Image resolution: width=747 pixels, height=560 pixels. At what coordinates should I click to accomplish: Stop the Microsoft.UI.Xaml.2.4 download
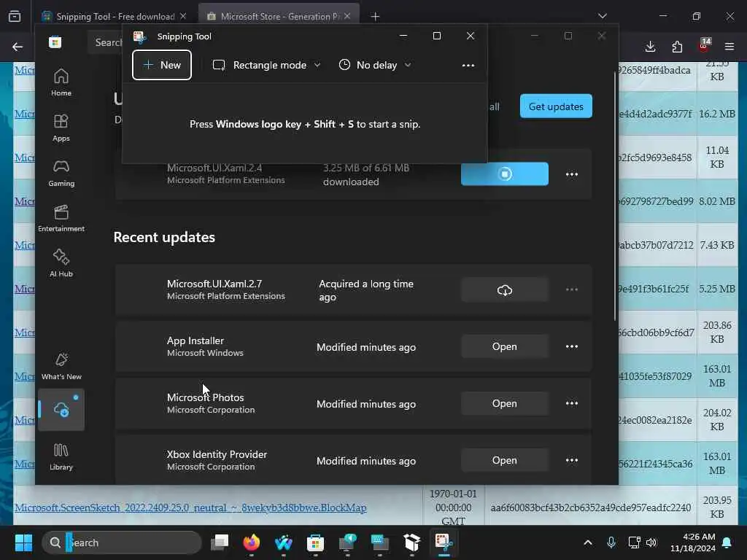click(505, 174)
